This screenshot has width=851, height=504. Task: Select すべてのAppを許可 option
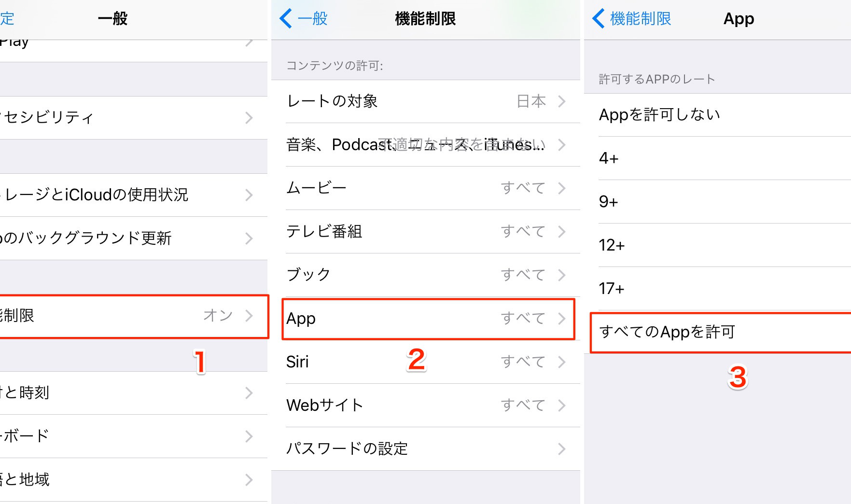pos(720,333)
